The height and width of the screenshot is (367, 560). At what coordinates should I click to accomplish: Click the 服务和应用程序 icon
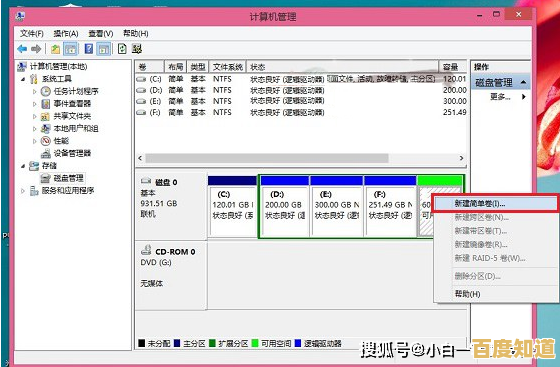coord(34,191)
